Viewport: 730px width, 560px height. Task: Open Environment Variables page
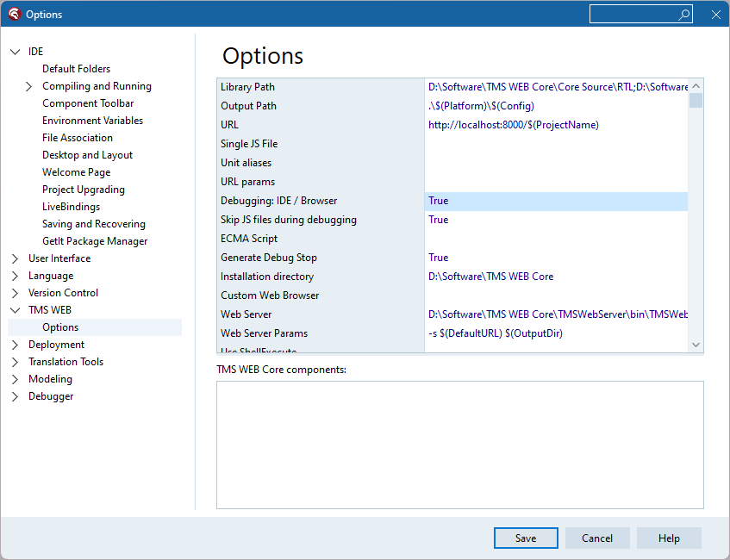tap(92, 121)
